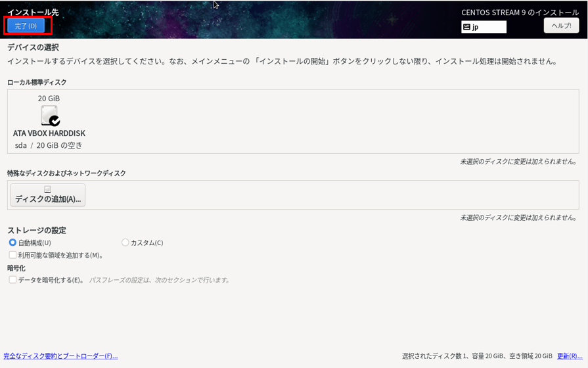Viewport: 588px width, 368px height.
Task: Click the sda / 20 GiB の空き text
Action: (x=49, y=145)
